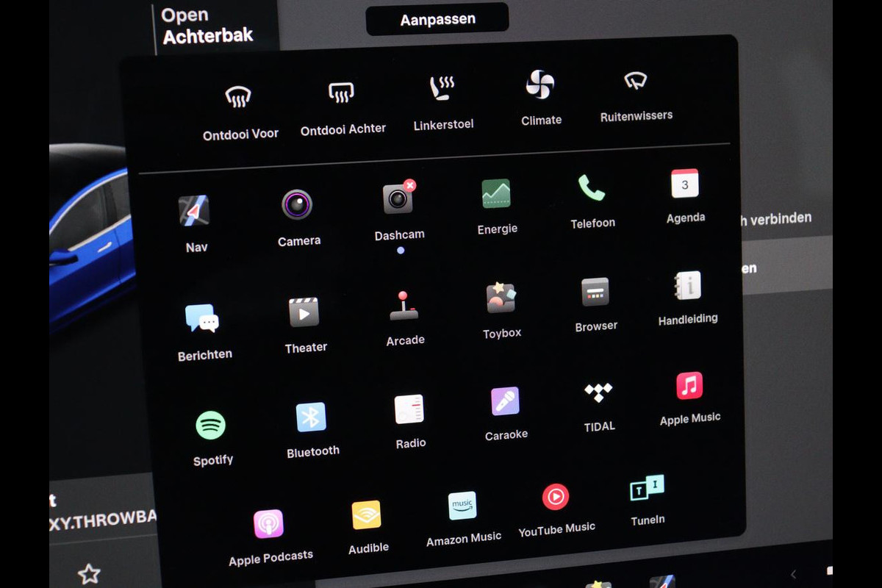Open the Bluetooth settings icon

coord(311,417)
